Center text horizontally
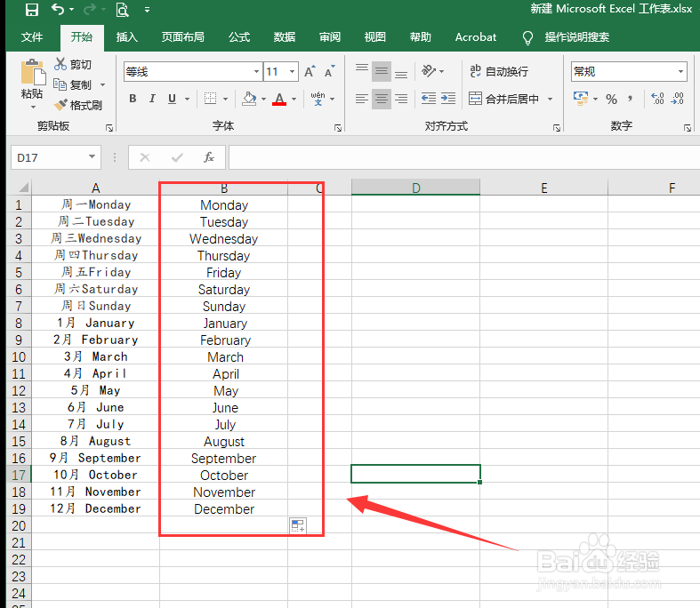 click(382, 99)
